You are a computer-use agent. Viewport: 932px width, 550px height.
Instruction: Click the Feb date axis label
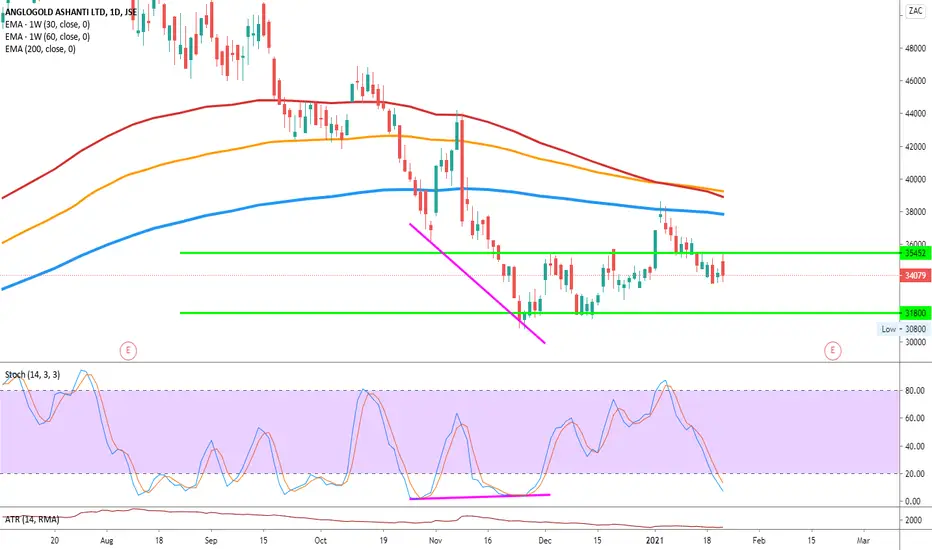[759, 540]
